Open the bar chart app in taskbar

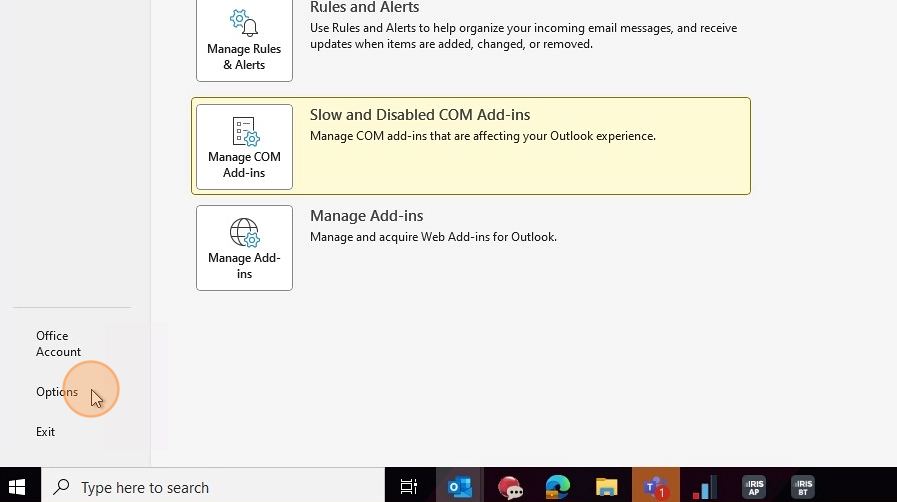(704, 488)
